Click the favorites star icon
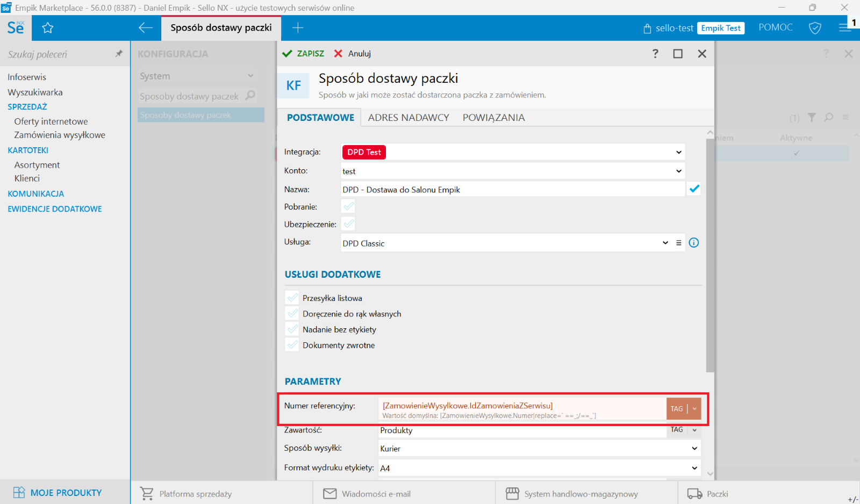This screenshot has height=504, width=860. (48, 28)
